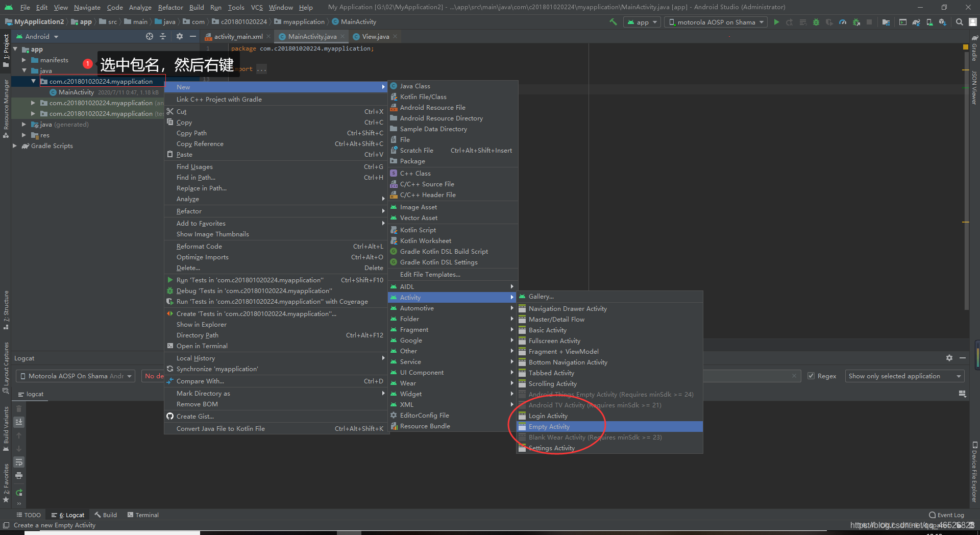This screenshot has height=535, width=980.
Task: Open the Show only selected application dropdown
Action: pos(904,376)
